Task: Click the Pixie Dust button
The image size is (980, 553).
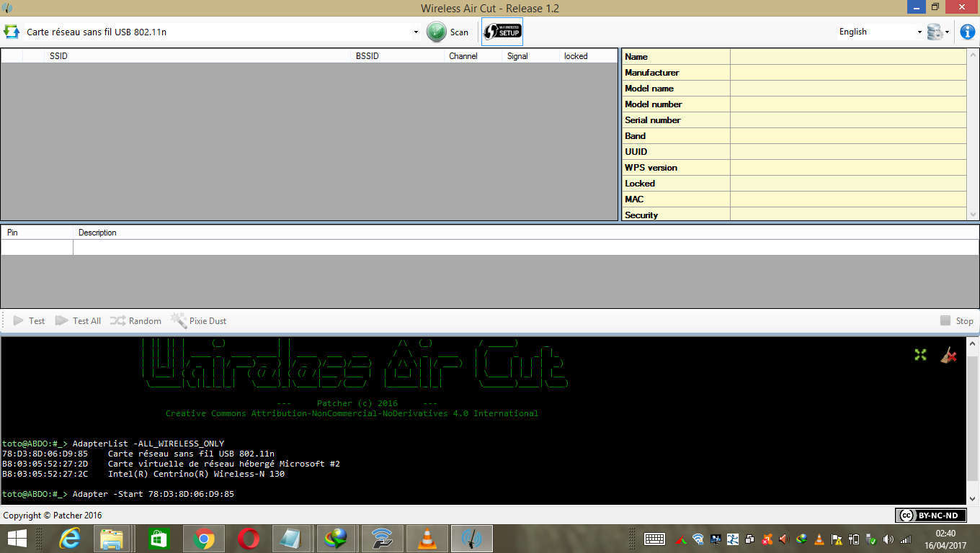Action: (198, 320)
